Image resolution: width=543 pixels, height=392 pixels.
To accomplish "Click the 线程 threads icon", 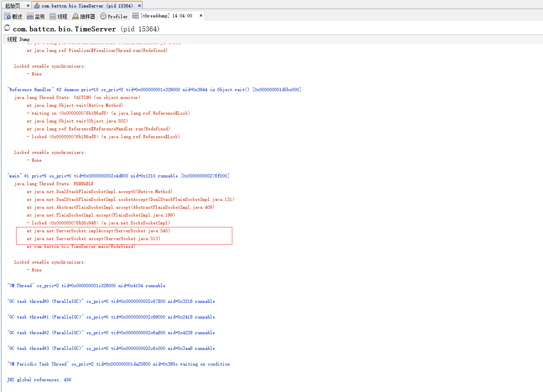I will tap(53, 16).
